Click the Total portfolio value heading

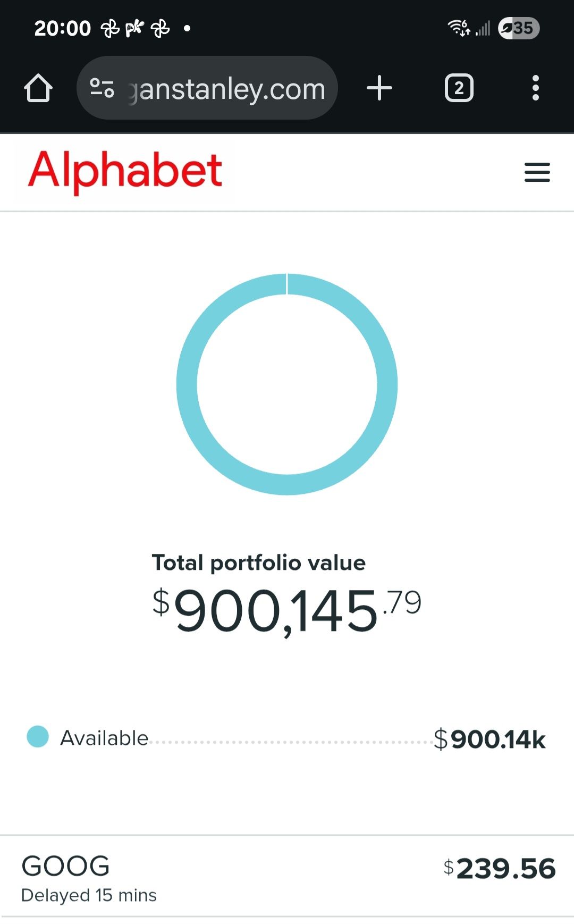click(x=259, y=562)
